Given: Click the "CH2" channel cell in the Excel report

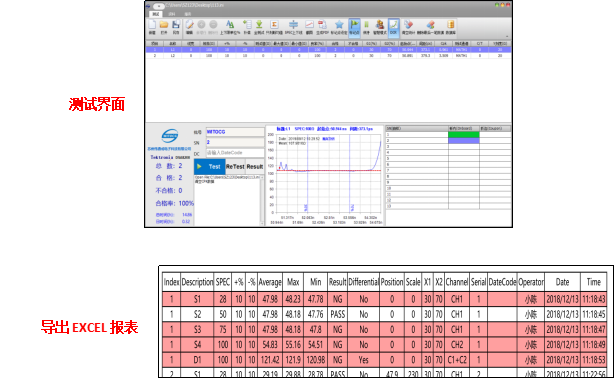Looking at the screenshot, I should [x=457, y=345].
